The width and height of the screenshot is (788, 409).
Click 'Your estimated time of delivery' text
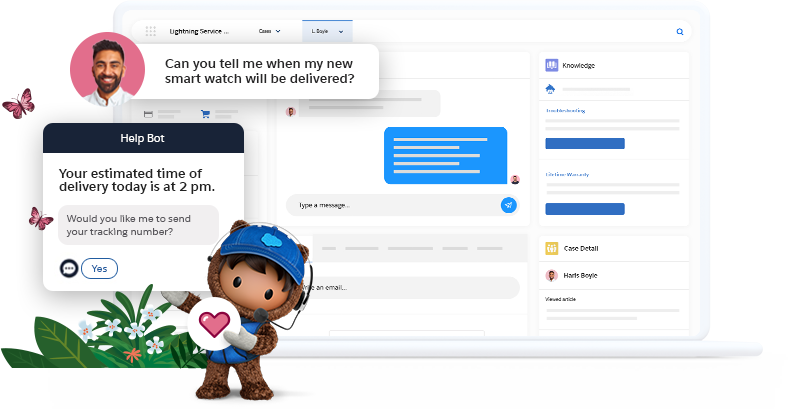137,180
